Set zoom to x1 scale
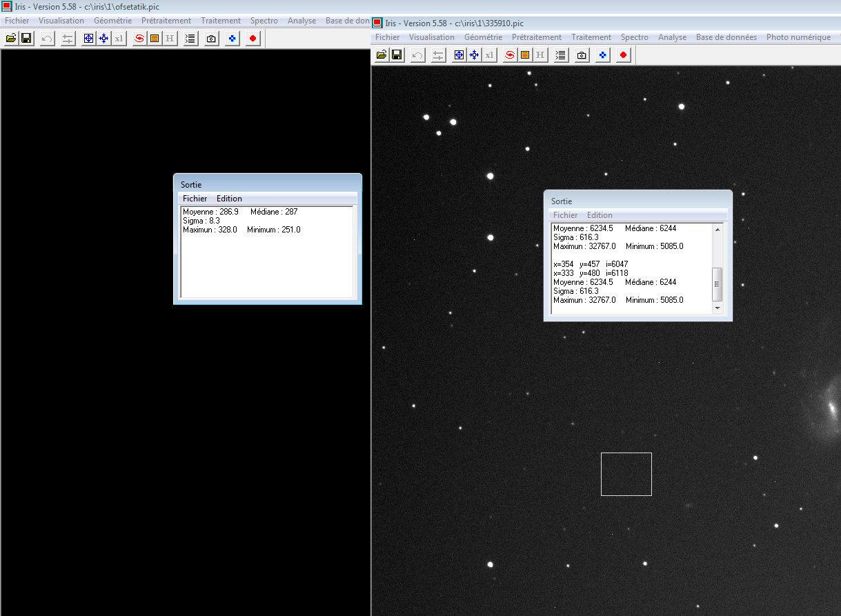Screen dimensions: 841x616 point(119,38)
